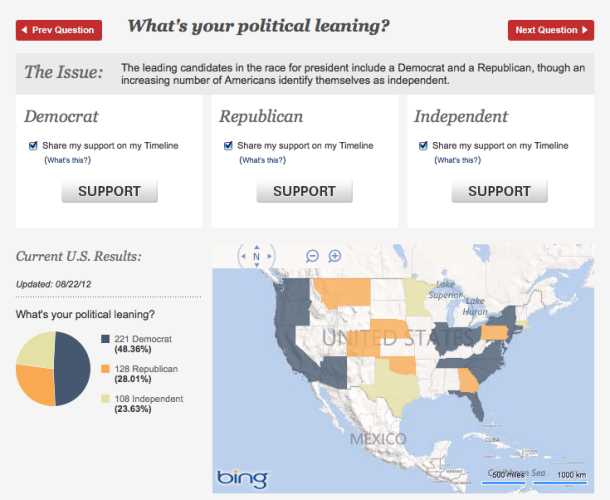Go to the Prev Question
This screenshot has height=500, width=610.
click(x=59, y=30)
